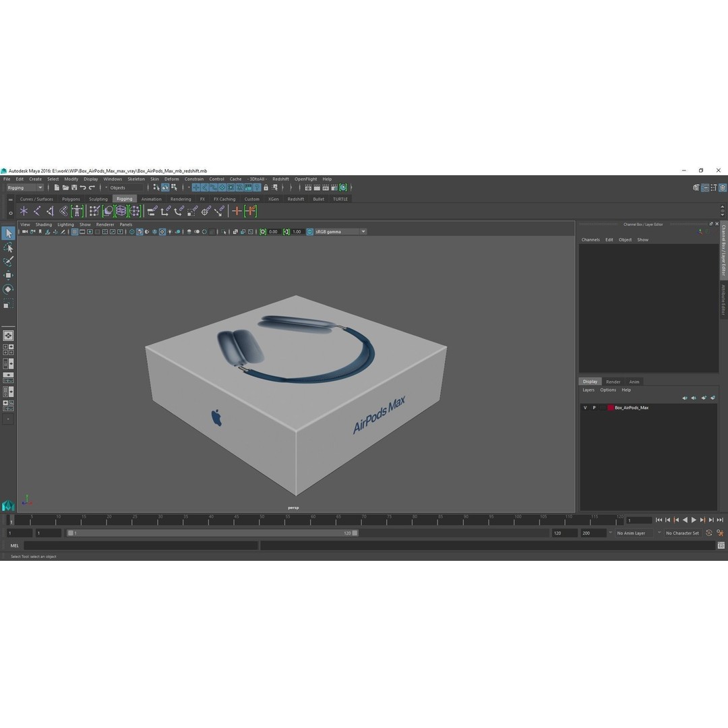The width and height of the screenshot is (728, 728).
Task: Go to start of playback range
Action: pyautogui.click(x=659, y=520)
